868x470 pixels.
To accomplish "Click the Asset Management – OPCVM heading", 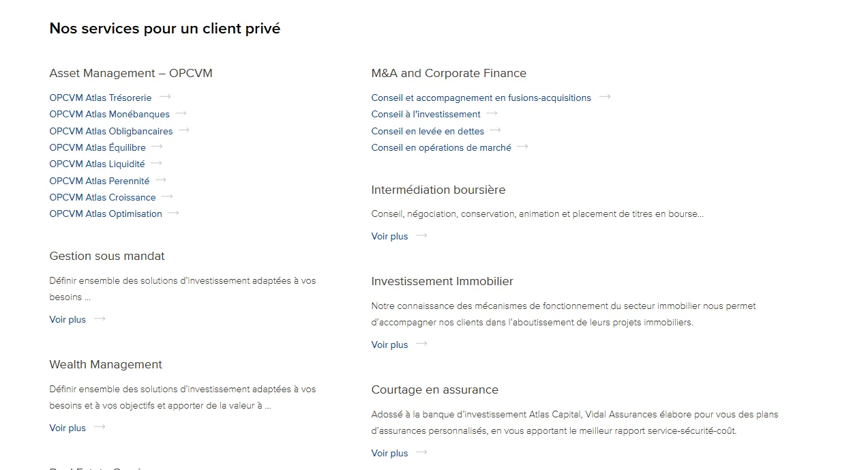I will [131, 73].
